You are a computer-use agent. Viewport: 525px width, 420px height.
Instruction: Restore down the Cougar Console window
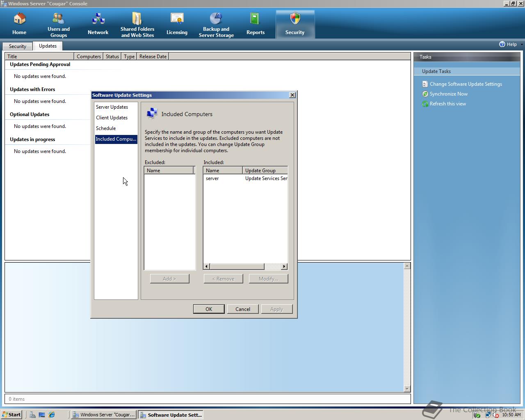point(513,3)
